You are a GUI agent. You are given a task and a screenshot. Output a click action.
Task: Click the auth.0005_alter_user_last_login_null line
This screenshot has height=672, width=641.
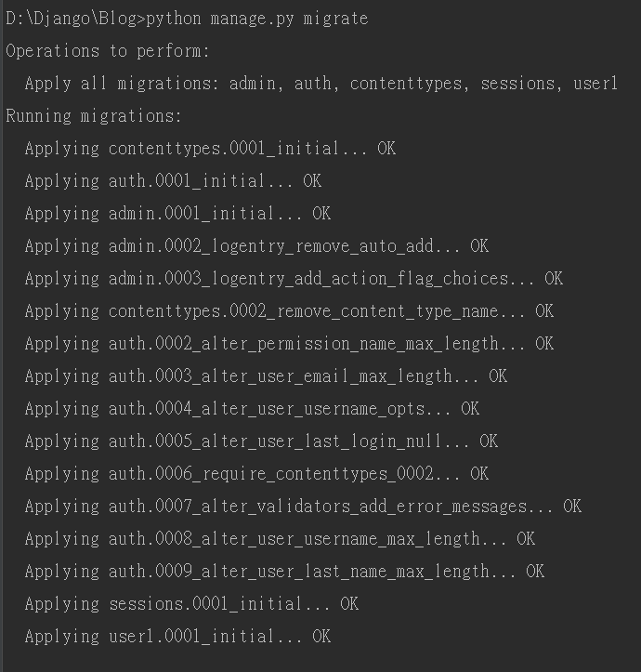[x=261, y=441]
